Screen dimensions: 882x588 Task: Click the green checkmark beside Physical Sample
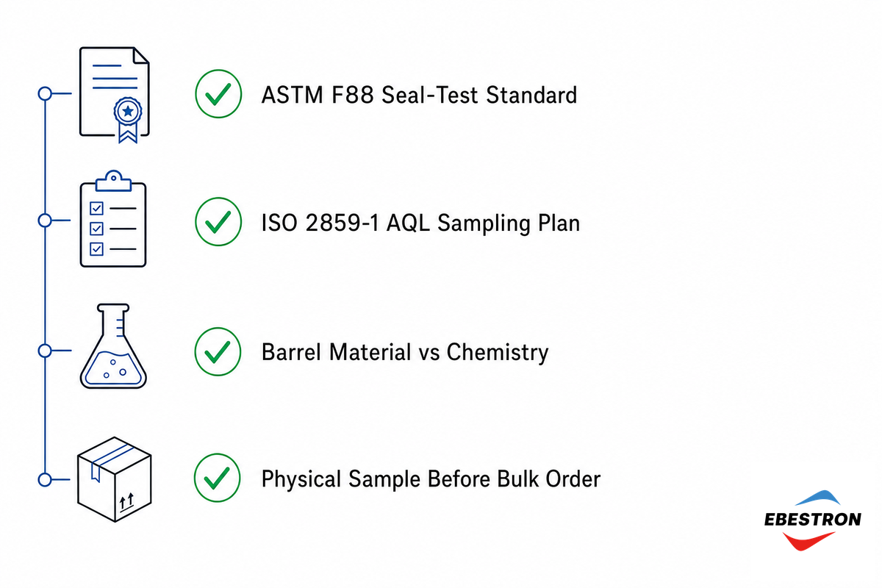pyautogui.click(x=217, y=479)
